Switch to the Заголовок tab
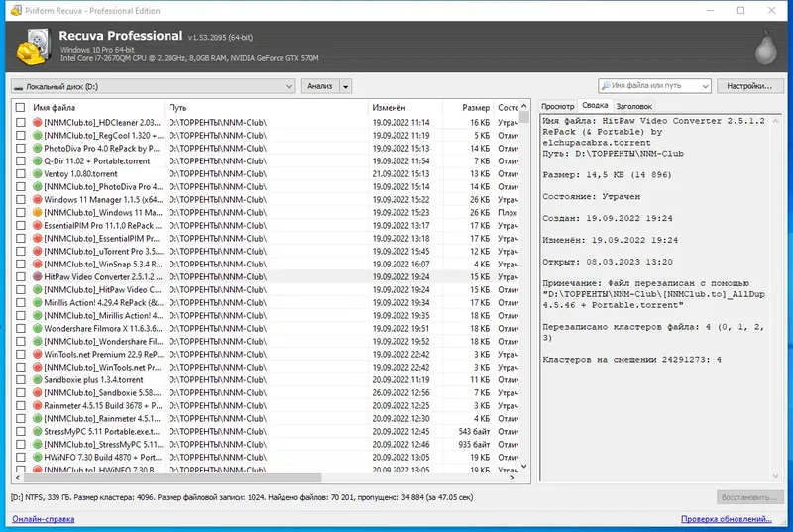793x532 pixels. pos(633,106)
